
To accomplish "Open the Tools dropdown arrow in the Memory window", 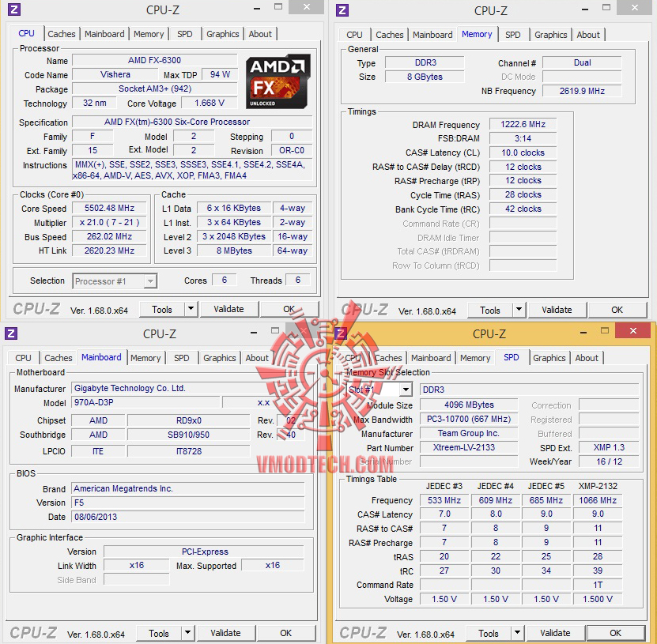I will (x=519, y=310).
